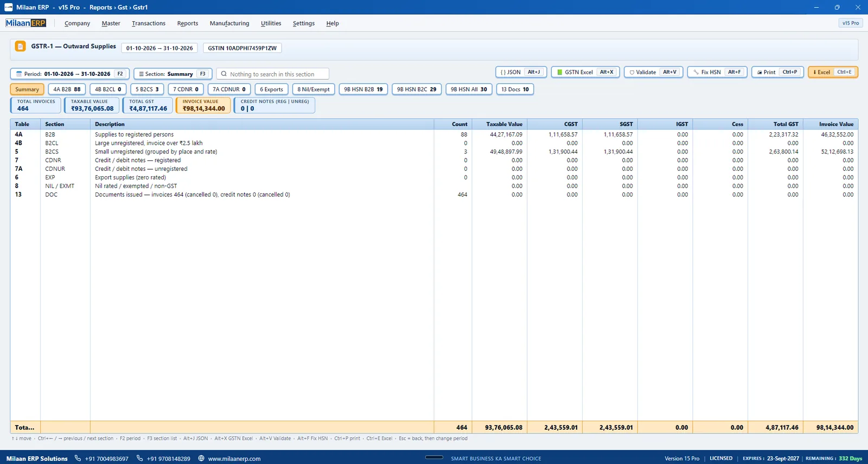Switch to the 9B HSN All tab

click(469, 89)
